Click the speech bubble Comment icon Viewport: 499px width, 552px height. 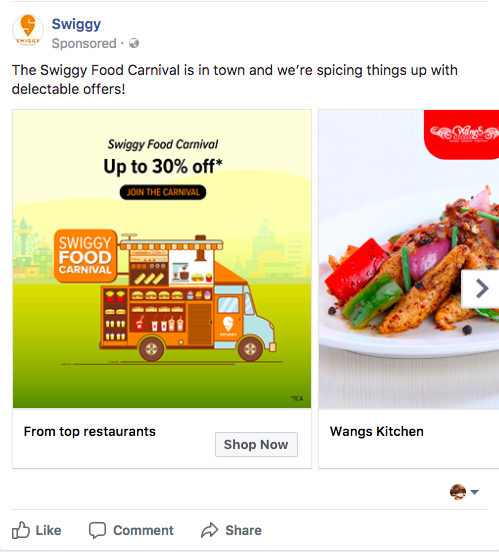tap(97, 531)
